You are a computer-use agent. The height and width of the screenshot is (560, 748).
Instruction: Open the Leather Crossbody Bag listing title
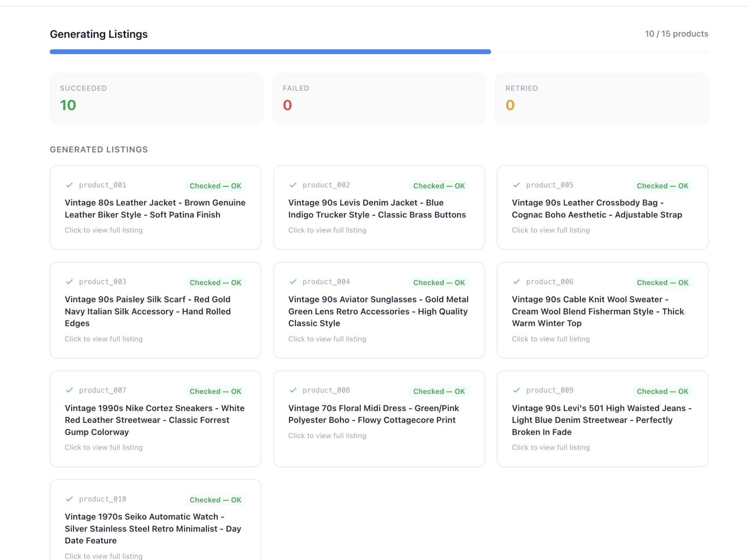pyautogui.click(x=597, y=209)
